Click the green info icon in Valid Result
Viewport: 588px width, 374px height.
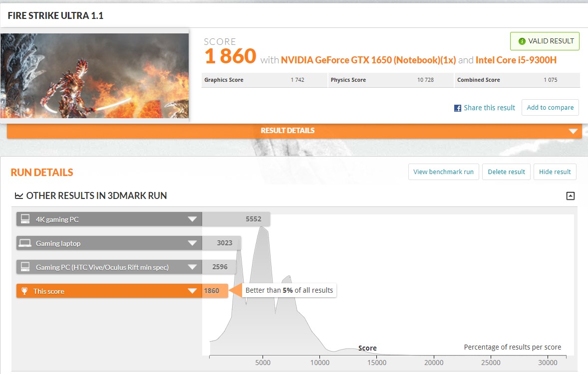point(522,41)
